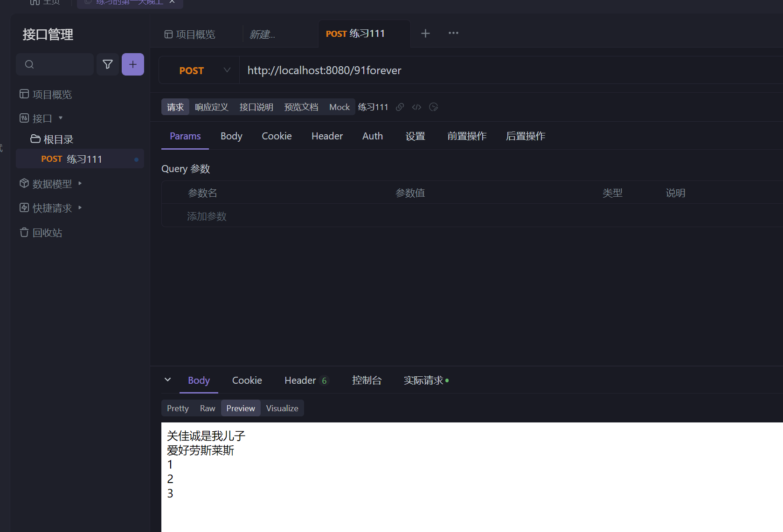Click 添加参数 to add a query parameter
The width and height of the screenshot is (783, 532).
tap(206, 215)
